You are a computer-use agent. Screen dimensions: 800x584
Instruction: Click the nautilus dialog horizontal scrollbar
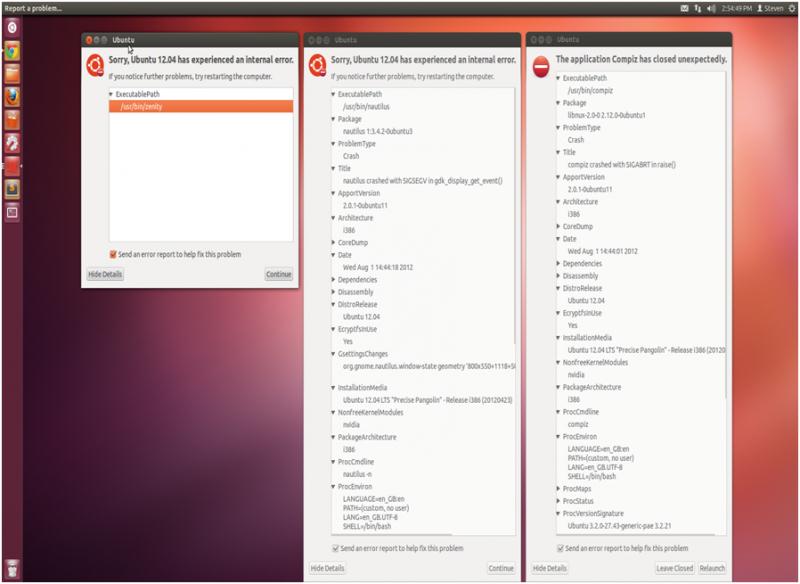pyautogui.click(x=391, y=535)
